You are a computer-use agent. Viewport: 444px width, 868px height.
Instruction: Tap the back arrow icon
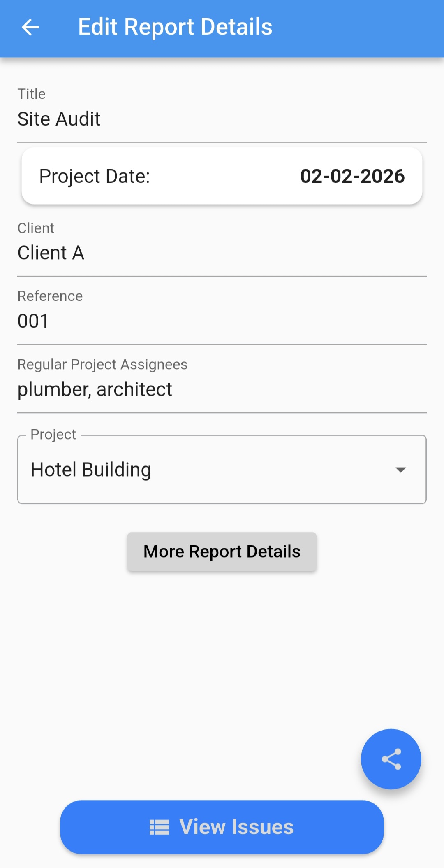30,28
